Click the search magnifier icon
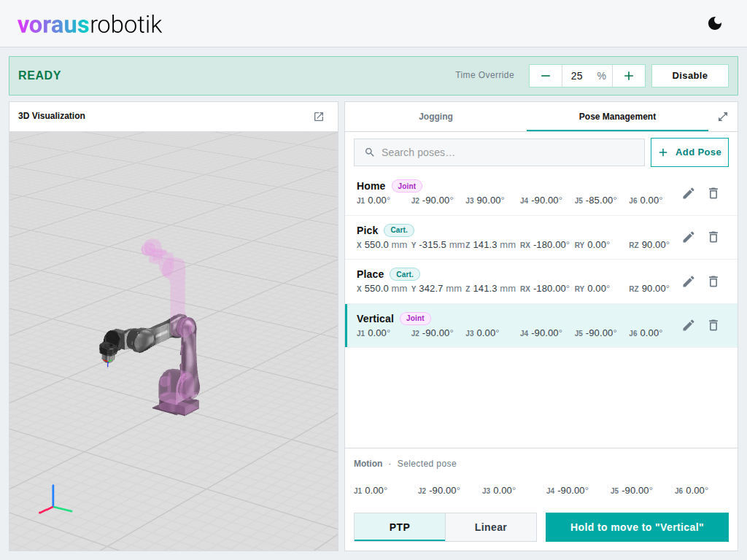This screenshot has height=560, width=747. 369,152
